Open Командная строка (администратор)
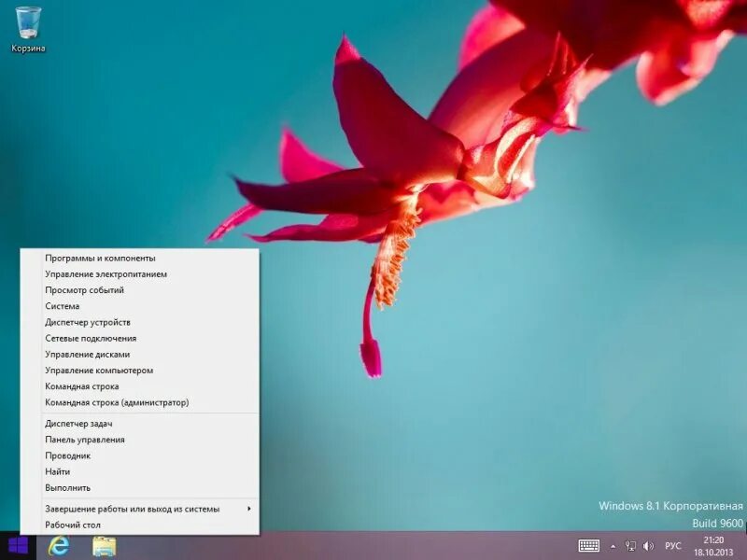This screenshot has width=747, height=560. click(x=116, y=401)
